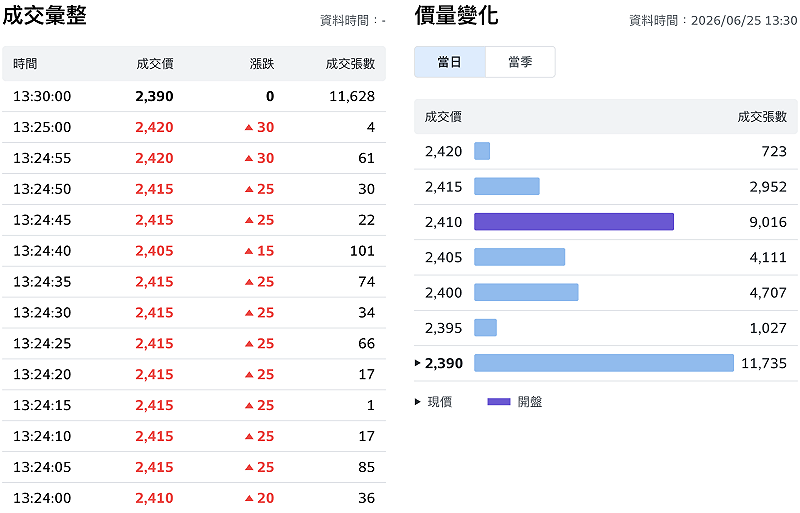Click the 漲跌 column header
Viewport: 800px width, 513px height.
coord(262,64)
